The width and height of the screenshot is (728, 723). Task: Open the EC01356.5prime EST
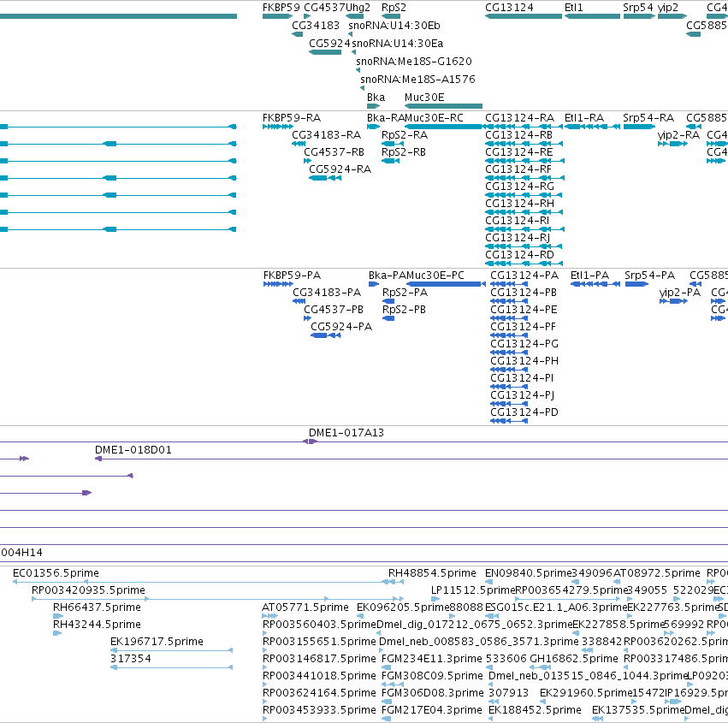208,581
